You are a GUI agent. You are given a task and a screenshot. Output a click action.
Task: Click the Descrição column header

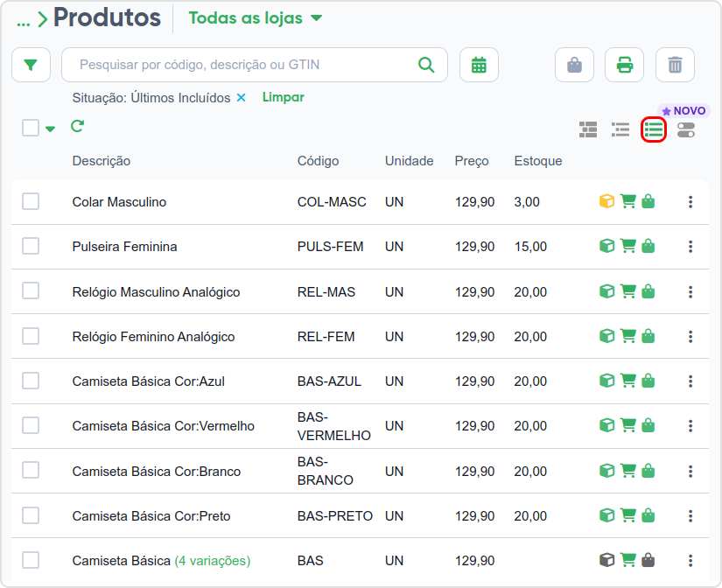tap(102, 161)
